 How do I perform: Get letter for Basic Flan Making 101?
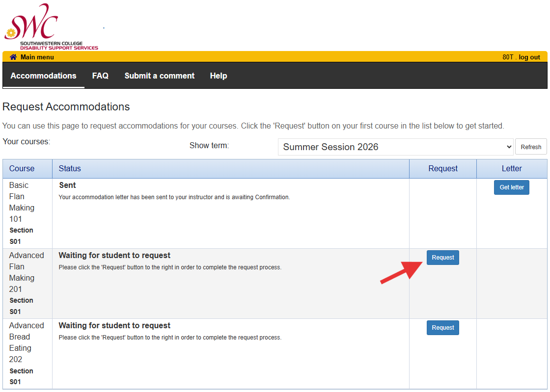(511, 187)
